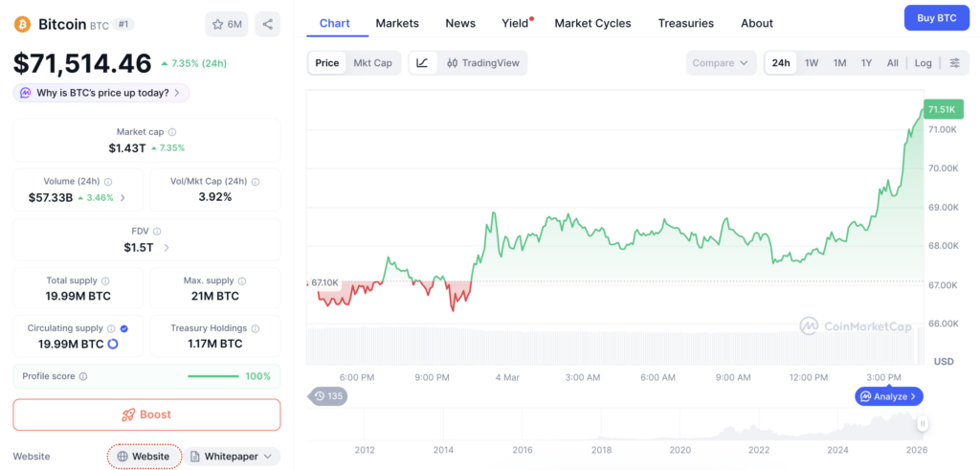
Task: Switch to TradingView candlestick chart
Action: (483, 63)
